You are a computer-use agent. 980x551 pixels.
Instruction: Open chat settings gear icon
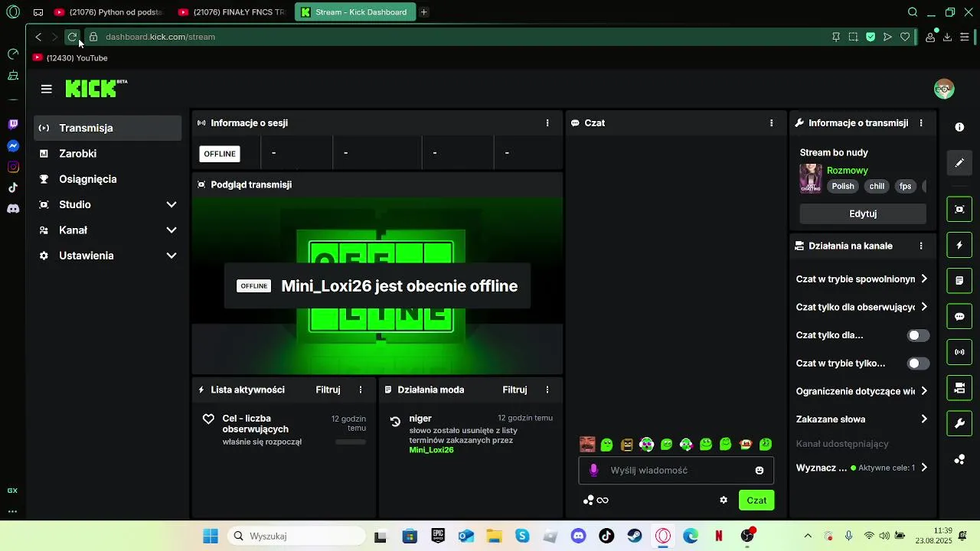coord(724,500)
